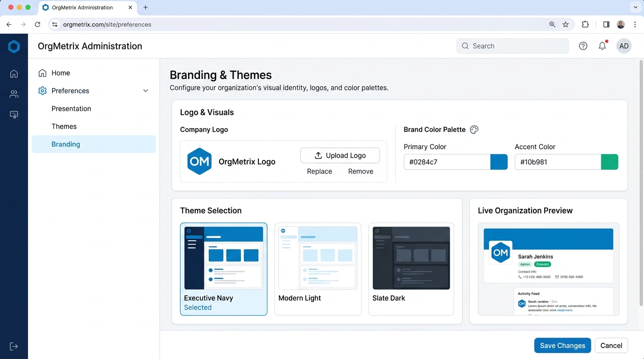Click the Upload Logo button
This screenshot has width=644, height=359.
(x=340, y=156)
